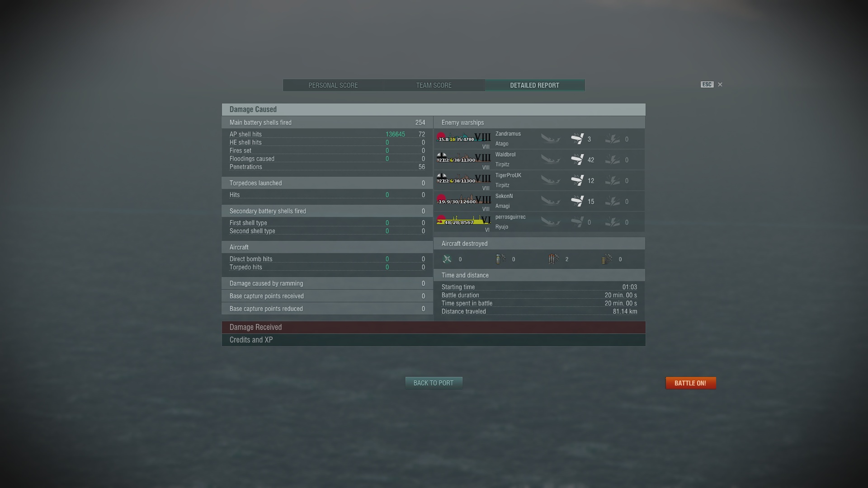The width and height of the screenshot is (868, 488).
Task: Close the report with the X icon
Action: [x=720, y=84]
